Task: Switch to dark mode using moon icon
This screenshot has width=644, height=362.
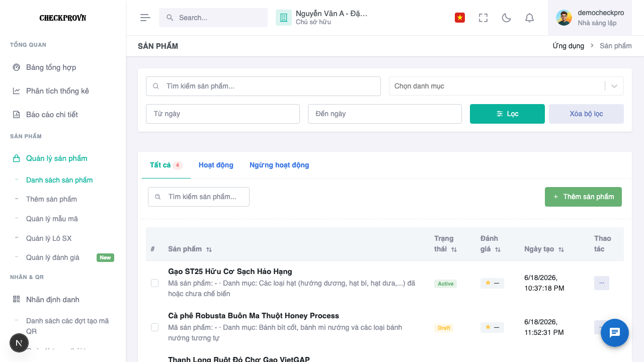Action: [x=507, y=18]
